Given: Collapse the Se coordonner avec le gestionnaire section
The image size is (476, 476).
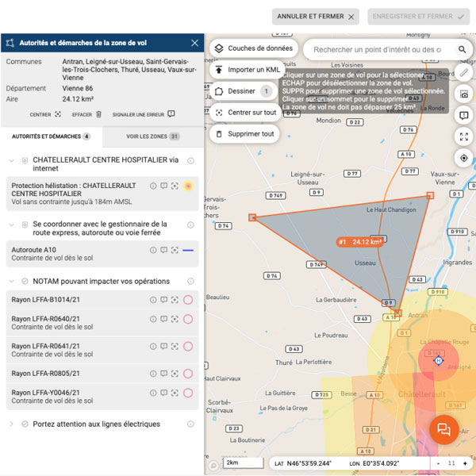Looking at the screenshot, I should pyautogui.click(x=12, y=225).
